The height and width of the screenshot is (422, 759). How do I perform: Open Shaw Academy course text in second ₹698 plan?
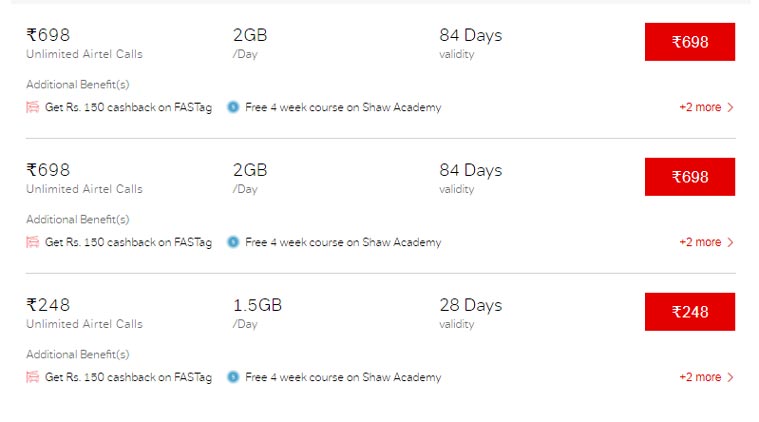tap(342, 242)
